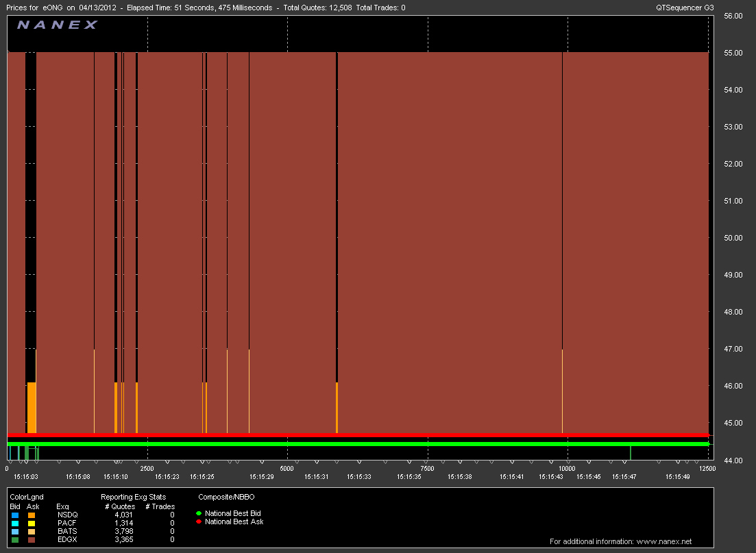Image resolution: width=756 pixels, height=553 pixels.
Task: Pick the BATS ask light-orange swatch
Action: 32,531
